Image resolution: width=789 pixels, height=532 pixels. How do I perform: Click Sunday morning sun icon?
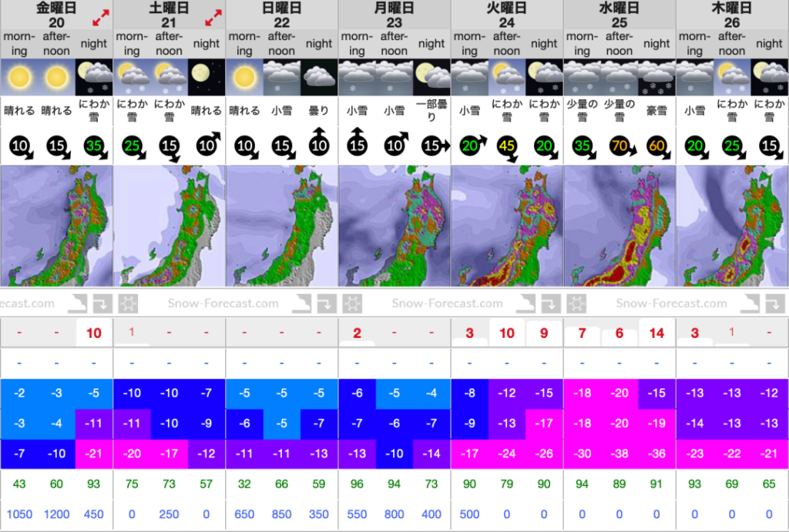click(x=244, y=78)
